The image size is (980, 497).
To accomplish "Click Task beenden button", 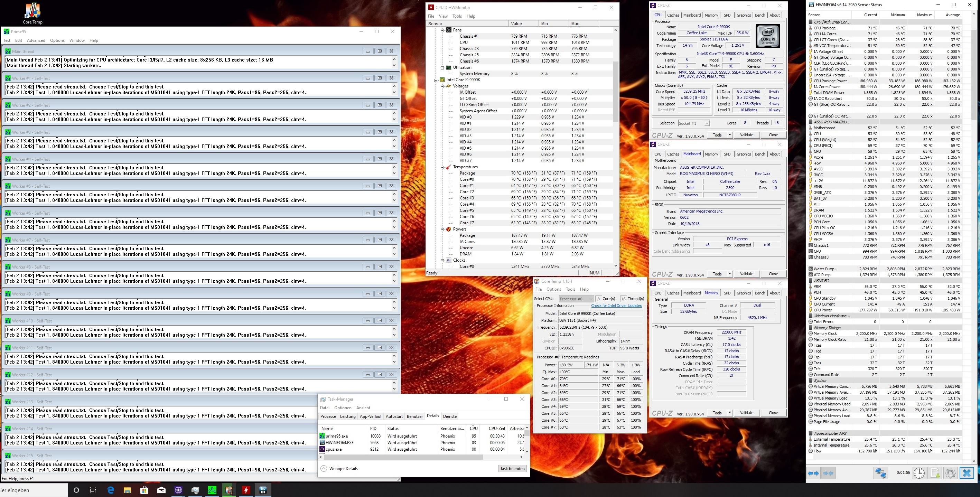I will tap(512, 468).
